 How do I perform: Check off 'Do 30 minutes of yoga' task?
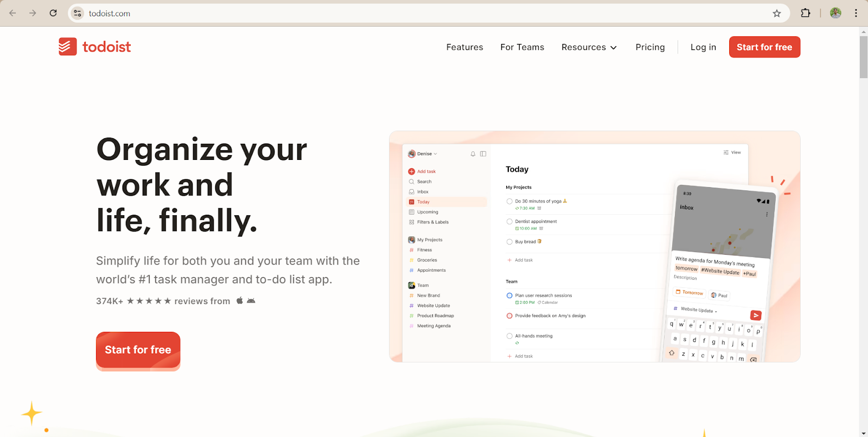click(x=509, y=201)
